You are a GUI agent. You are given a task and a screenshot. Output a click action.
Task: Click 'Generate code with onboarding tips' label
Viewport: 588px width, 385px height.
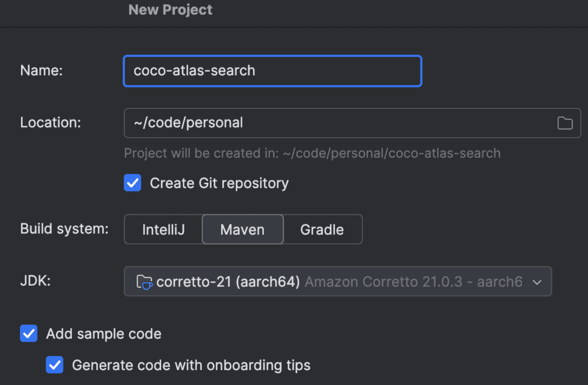coord(191,365)
